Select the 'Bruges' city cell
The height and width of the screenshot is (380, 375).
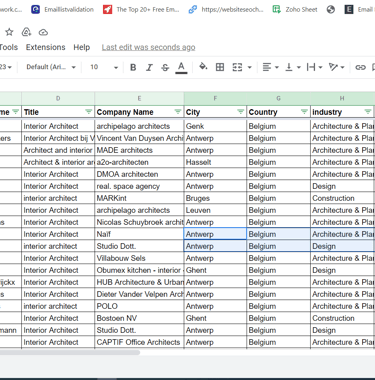click(x=215, y=198)
